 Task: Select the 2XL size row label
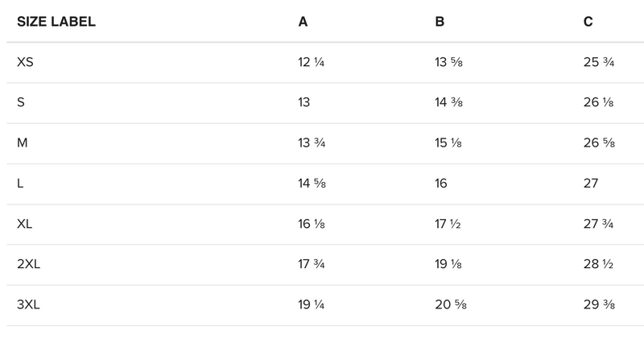tap(29, 264)
